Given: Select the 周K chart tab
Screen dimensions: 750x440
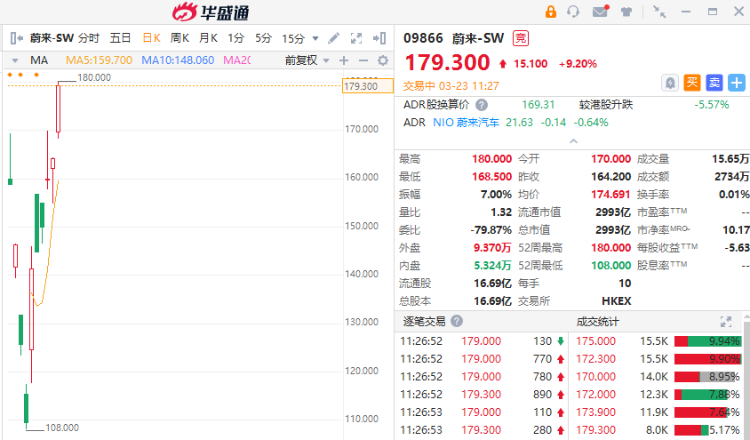Looking at the screenshot, I should pos(180,38).
